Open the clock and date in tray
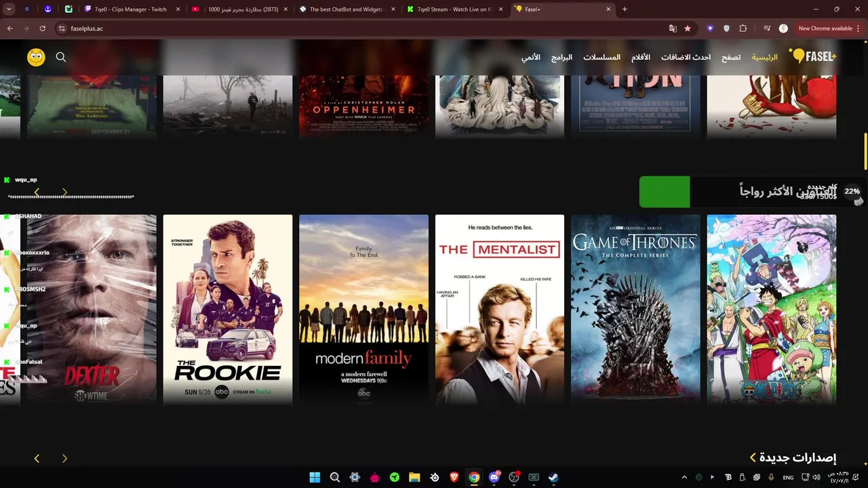The height and width of the screenshot is (488, 868). (839, 477)
